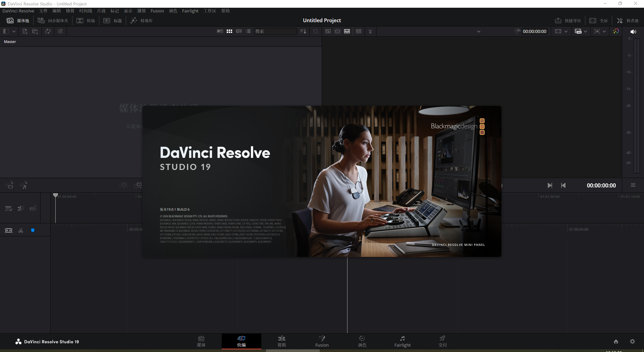Click the broadcast tower icon in viewer bar
The image size is (644, 352).
[x=370, y=31]
